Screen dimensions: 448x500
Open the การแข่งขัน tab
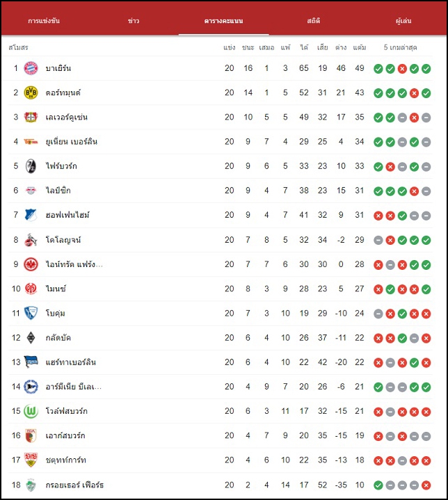point(44,21)
